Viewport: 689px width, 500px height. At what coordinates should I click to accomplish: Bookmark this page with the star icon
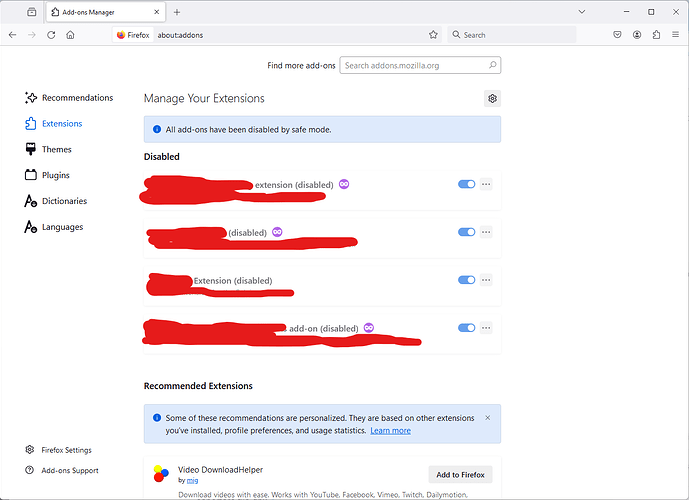pyautogui.click(x=433, y=35)
